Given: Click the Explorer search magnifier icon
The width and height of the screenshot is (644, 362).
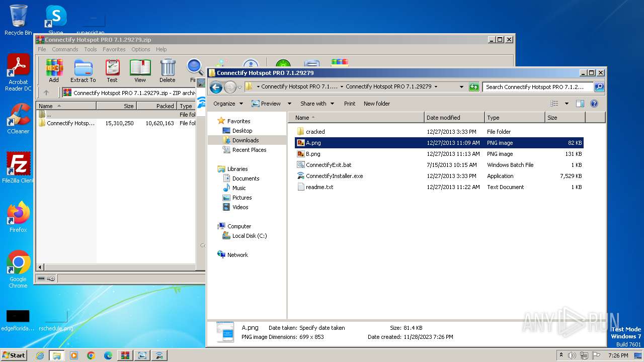Looking at the screenshot, I should click(x=599, y=87).
